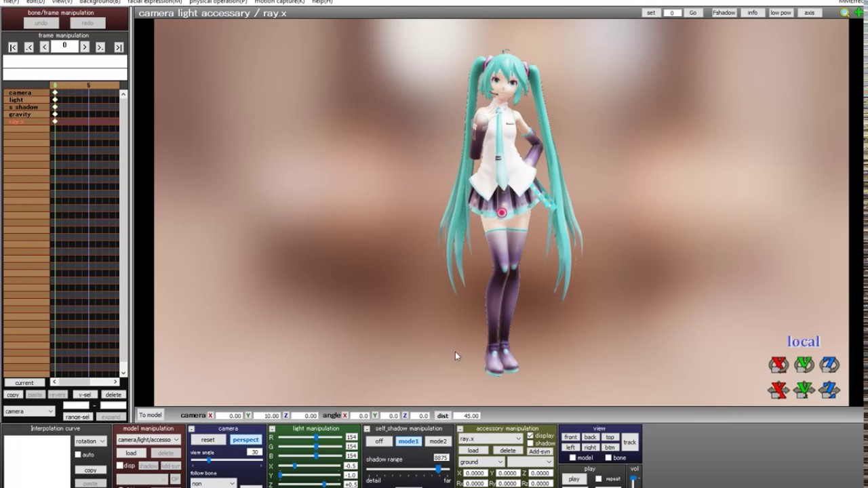This screenshot has height=488, width=868.
Task: Enable repeat playback checkbox
Action: pos(598,479)
